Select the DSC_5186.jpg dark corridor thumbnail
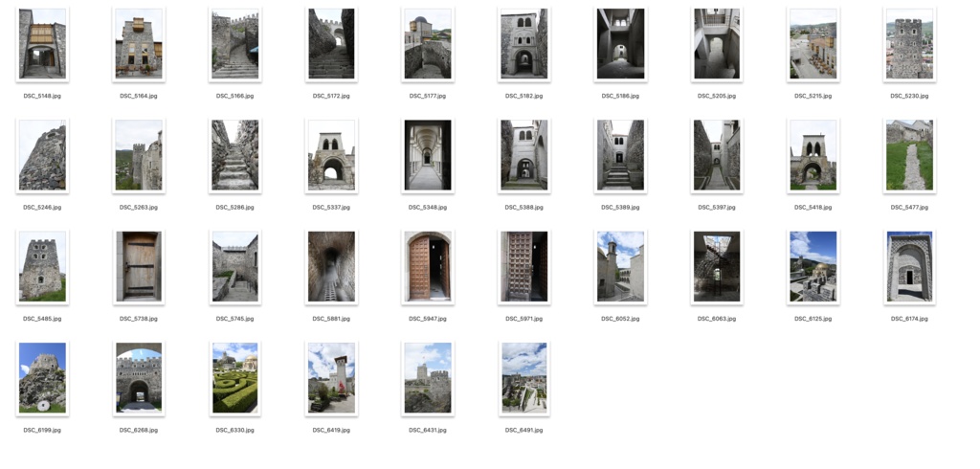The height and width of the screenshot is (469, 980). tap(620, 44)
